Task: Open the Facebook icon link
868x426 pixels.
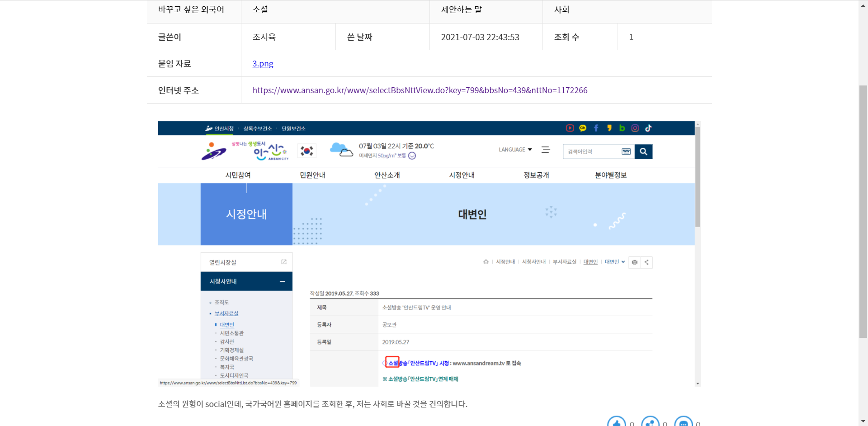Action: pyautogui.click(x=596, y=128)
